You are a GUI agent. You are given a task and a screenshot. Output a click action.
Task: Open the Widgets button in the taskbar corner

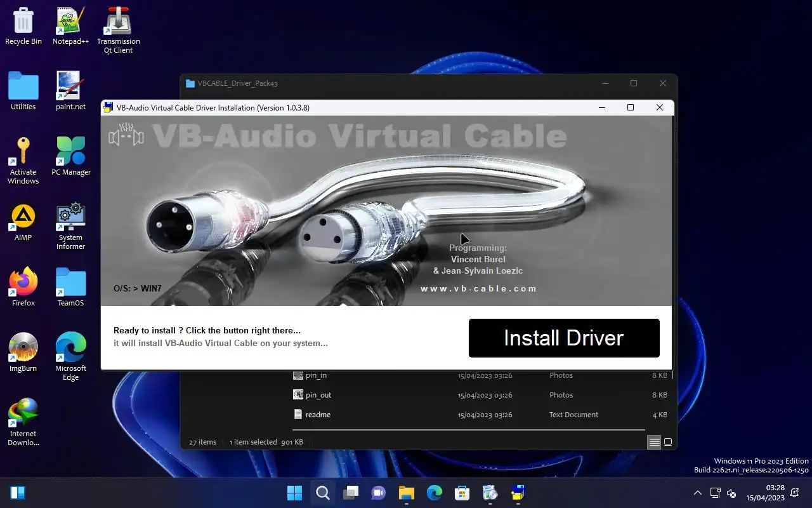tap(18, 493)
